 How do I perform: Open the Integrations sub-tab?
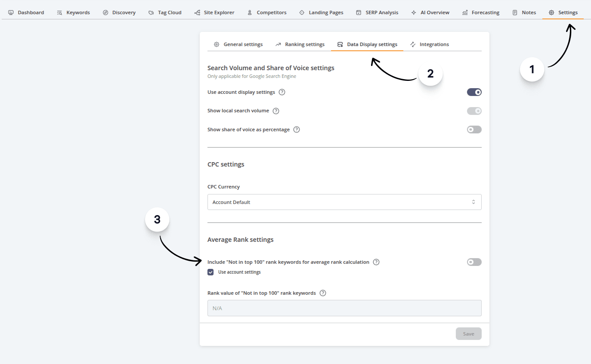(430, 44)
